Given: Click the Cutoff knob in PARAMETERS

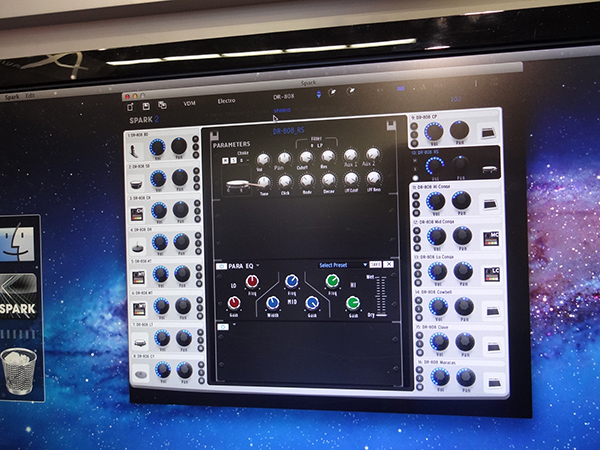Looking at the screenshot, I should (306, 157).
